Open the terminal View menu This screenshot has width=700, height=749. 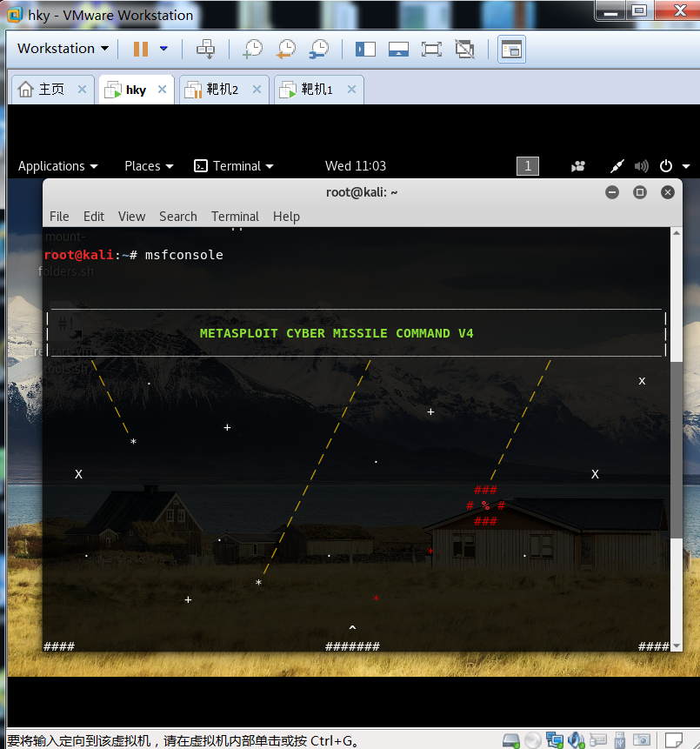click(131, 217)
